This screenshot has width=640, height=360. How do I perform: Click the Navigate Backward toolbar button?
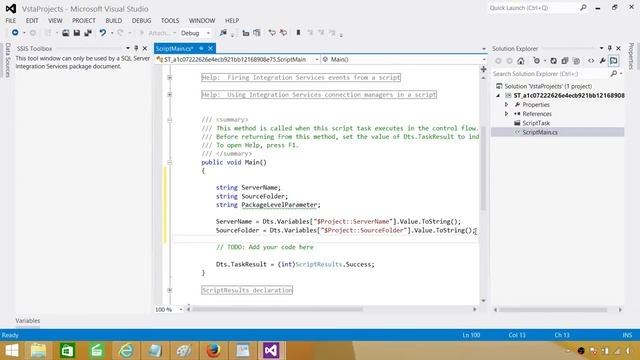click(15, 33)
